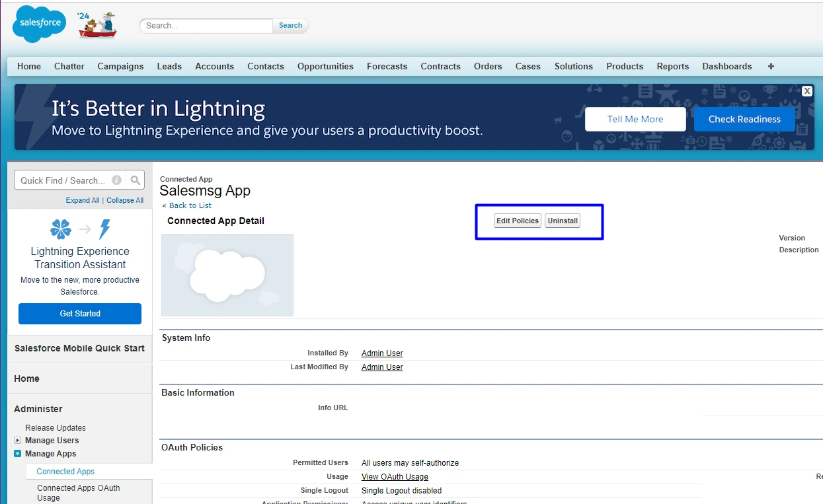Image resolution: width=823 pixels, height=504 pixels.
Task: Focus the top Search input field
Action: (206, 25)
